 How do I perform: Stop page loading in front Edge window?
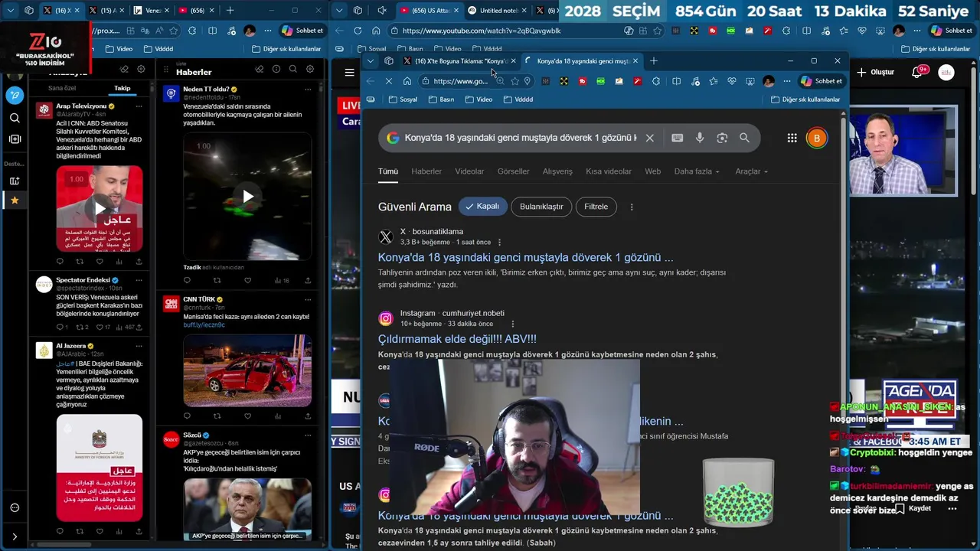[389, 81]
